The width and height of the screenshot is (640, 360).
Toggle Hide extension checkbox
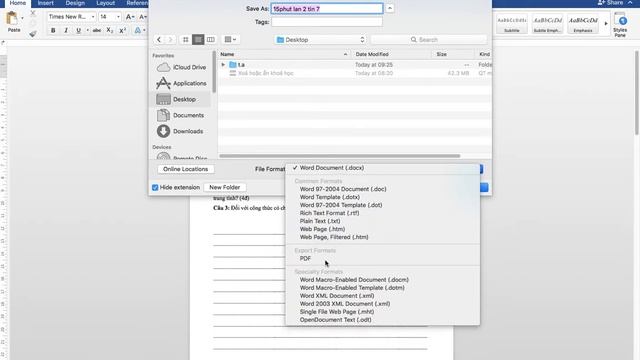155,187
